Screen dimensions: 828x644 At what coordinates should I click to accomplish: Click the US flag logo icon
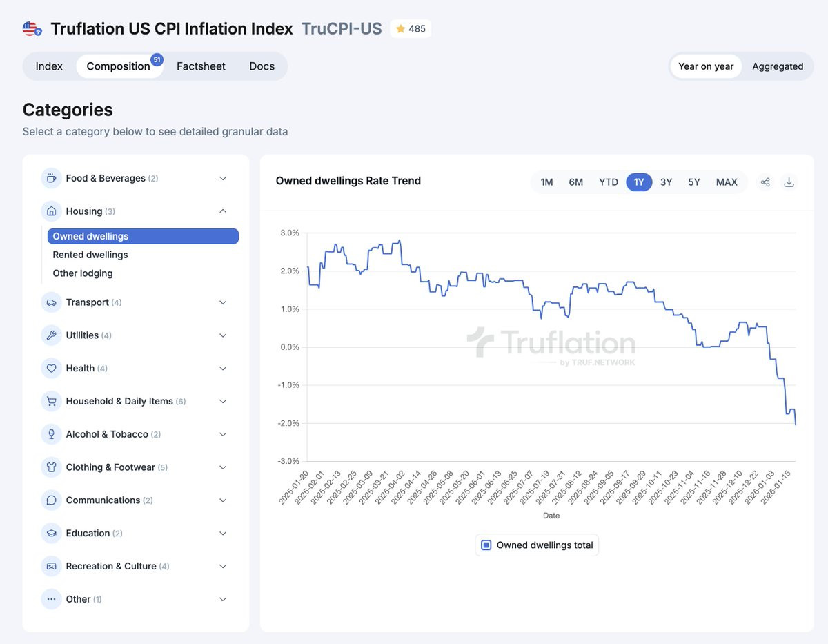pos(32,29)
